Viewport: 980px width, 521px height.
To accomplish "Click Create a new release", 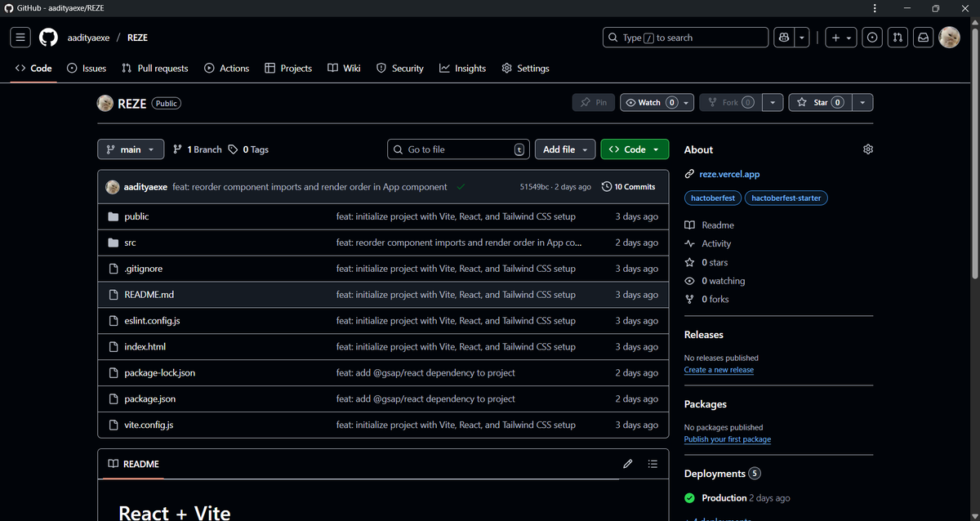I will (x=719, y=370).
